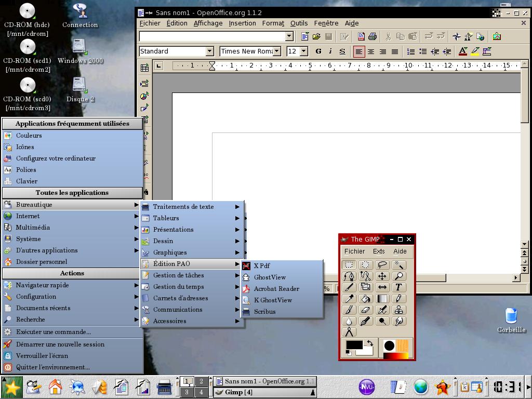The image size is (532, 399).
Task: Open the URL field dropdown arrow
Action: pyautogui.click(x=289, y=36)
